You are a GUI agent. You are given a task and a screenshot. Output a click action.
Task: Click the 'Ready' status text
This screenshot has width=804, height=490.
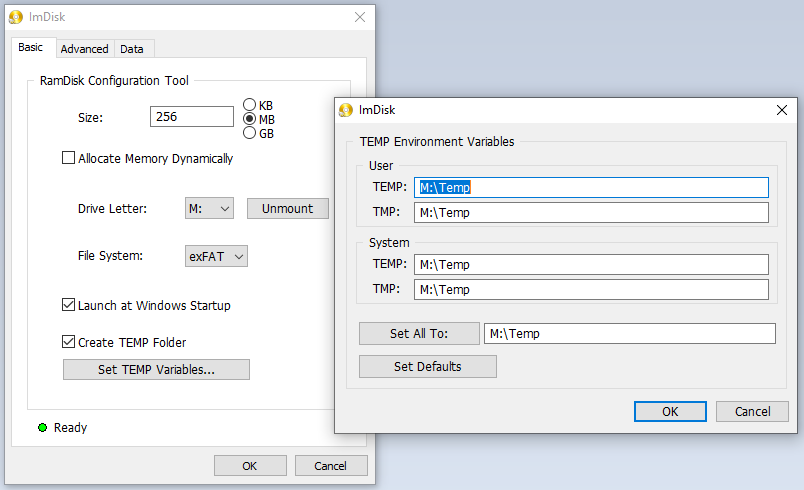[70, 427]
